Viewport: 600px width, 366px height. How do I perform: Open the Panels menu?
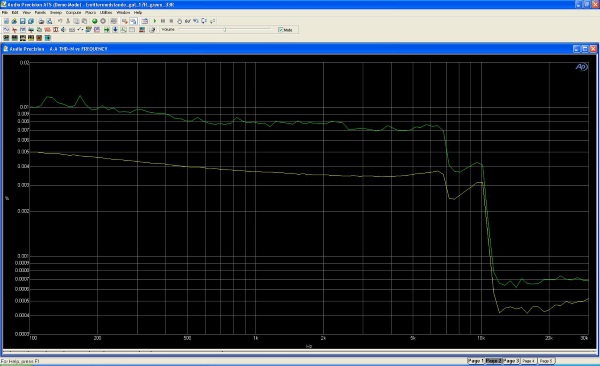click(40, 13)
